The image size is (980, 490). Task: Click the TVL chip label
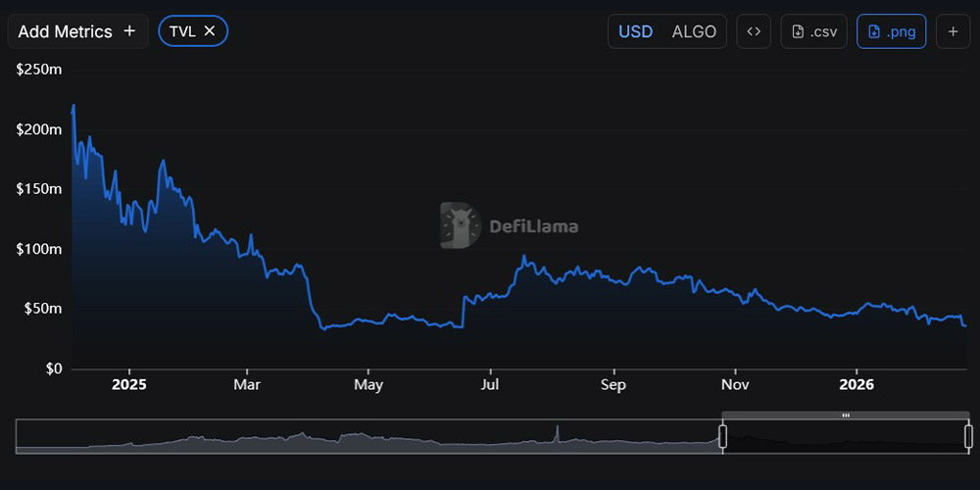[181, 31]
